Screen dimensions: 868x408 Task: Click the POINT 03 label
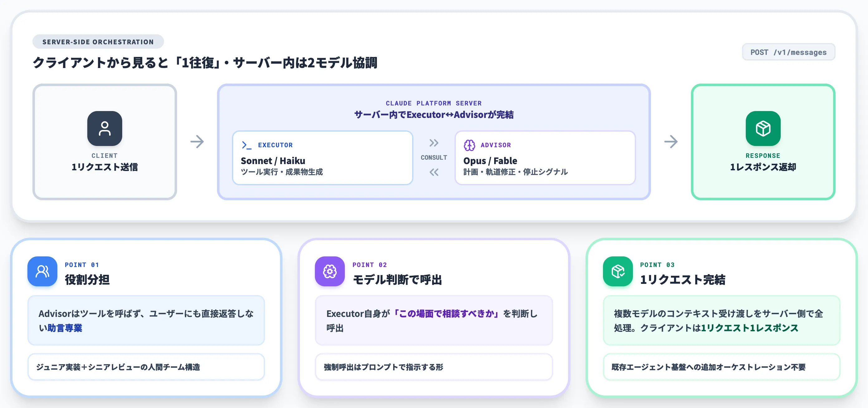(x=658, y=265)
